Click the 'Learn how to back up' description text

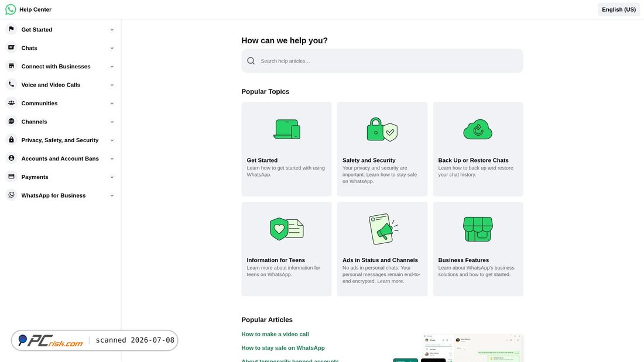[x=475, y=171]
